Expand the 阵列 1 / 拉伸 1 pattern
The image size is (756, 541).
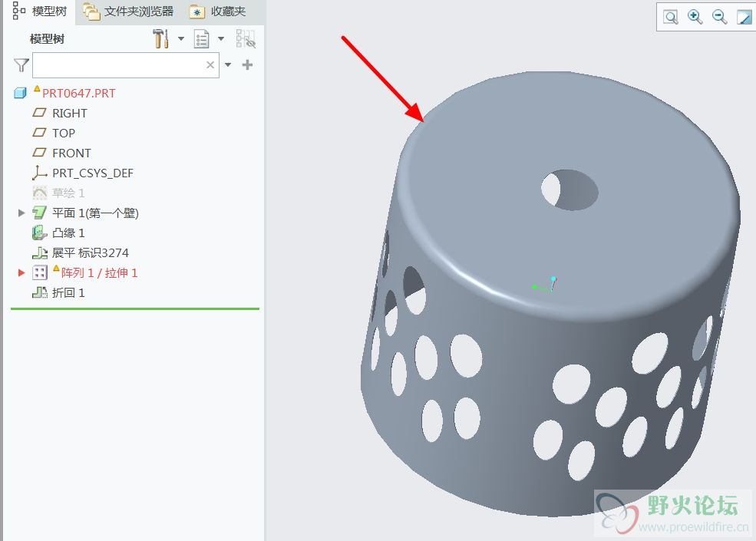coord(21,273)
